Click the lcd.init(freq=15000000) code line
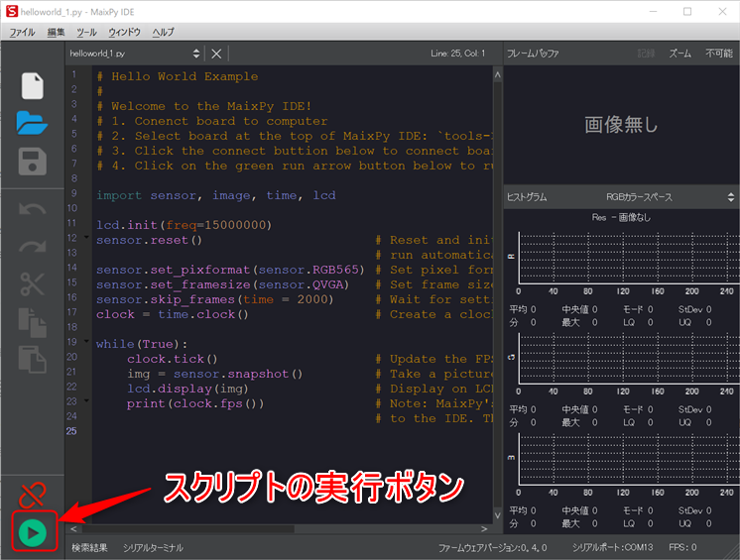 coord(185,225)
